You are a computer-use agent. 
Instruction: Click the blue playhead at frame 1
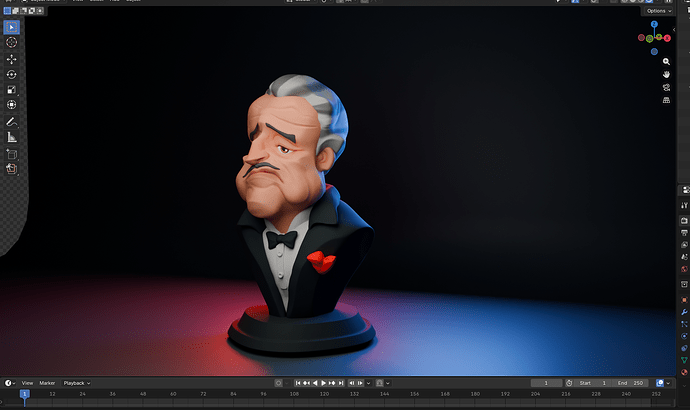coord(25,394)
